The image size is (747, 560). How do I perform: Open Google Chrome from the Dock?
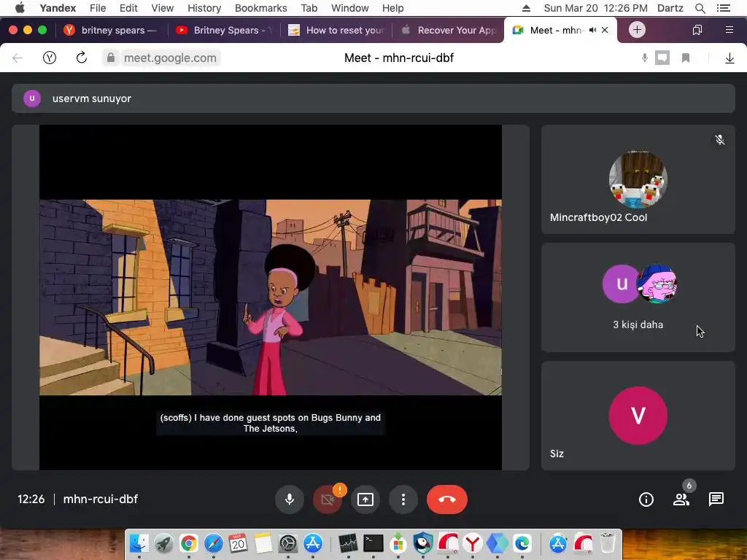189,542
